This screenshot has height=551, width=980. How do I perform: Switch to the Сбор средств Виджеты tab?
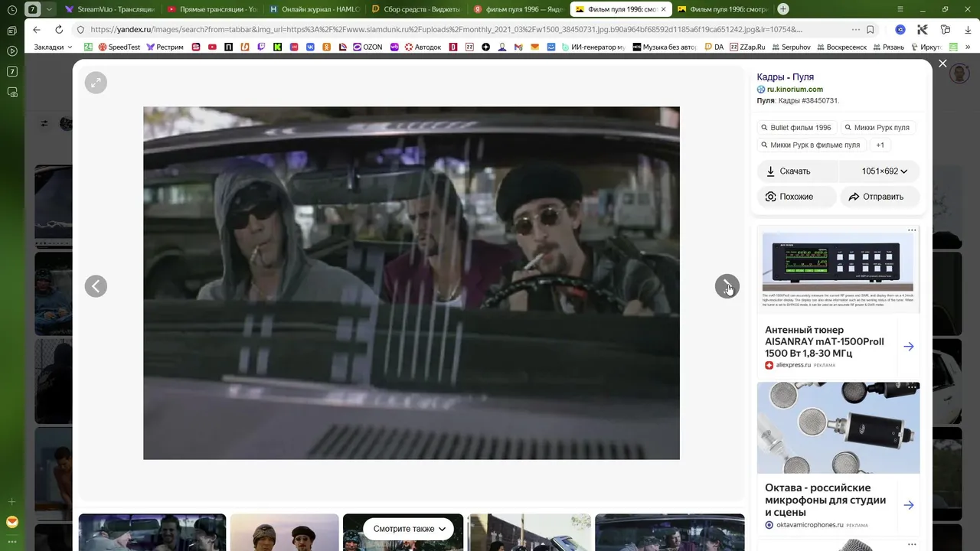[416, 9]
